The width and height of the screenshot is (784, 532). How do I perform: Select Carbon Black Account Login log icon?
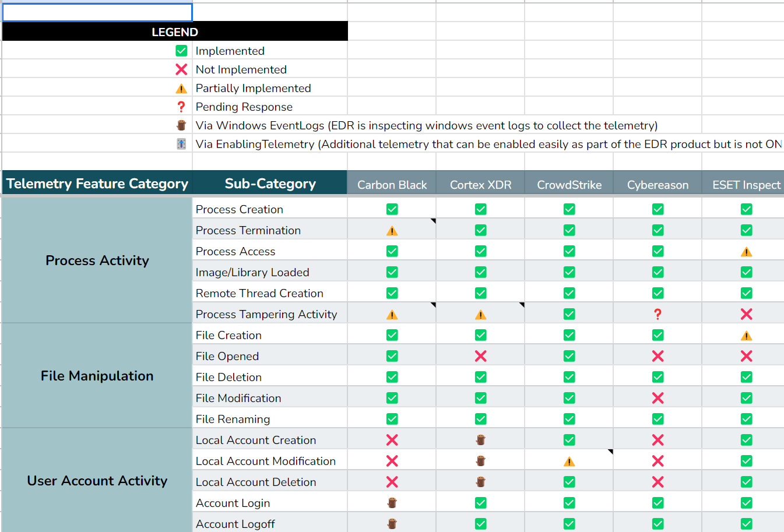(x=392, y=503)
